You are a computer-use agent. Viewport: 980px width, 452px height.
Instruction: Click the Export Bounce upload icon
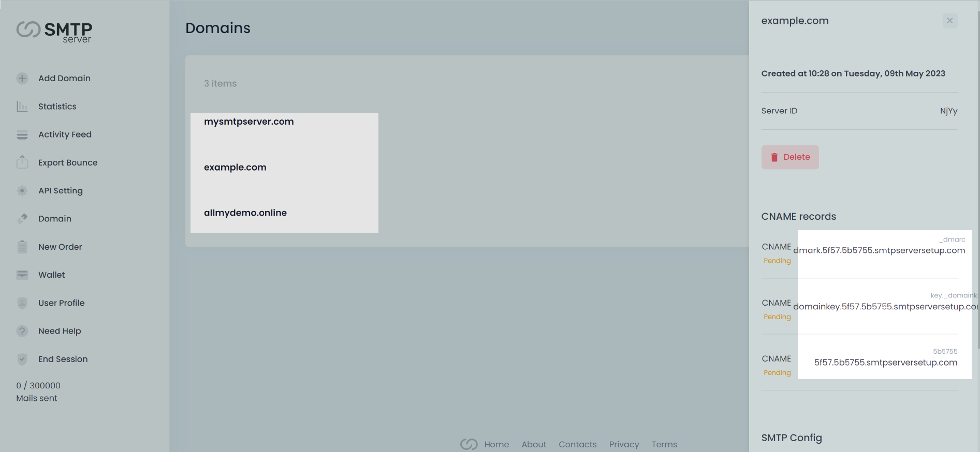pyautogui.click(x=22, y=162)
